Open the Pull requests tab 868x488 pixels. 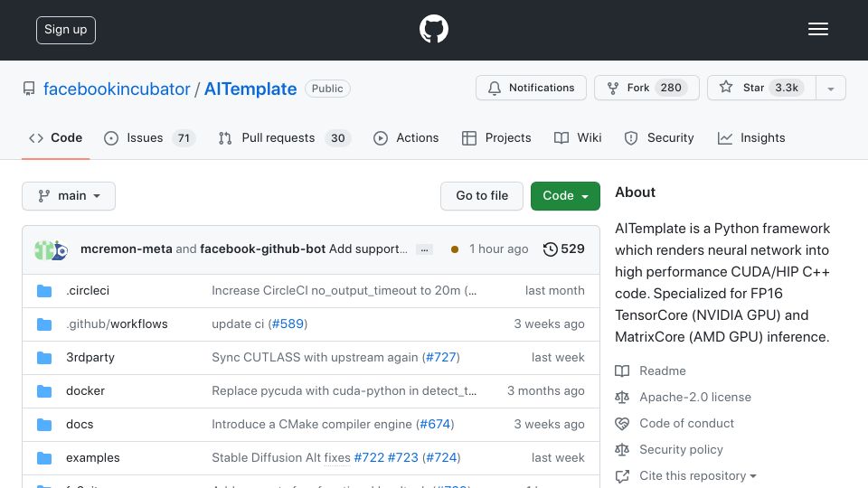click(285, 137)
